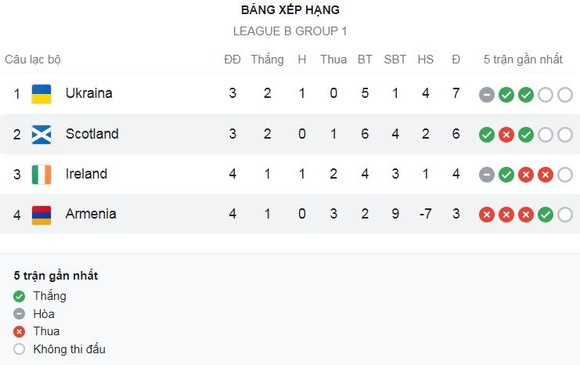The height and width of the screenshot is (365, 580).
Task: Click the Scotland flag icon
Action: pos(41,135)
